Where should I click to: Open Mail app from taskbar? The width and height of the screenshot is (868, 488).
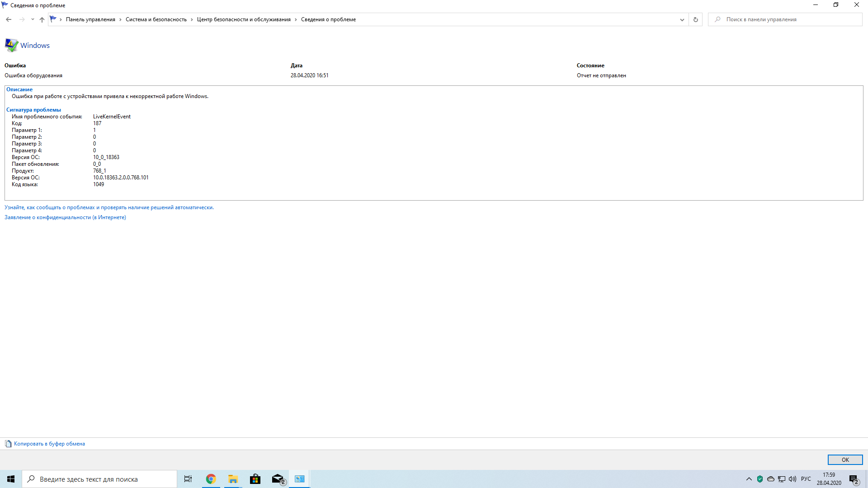click(x=278, y=479)
